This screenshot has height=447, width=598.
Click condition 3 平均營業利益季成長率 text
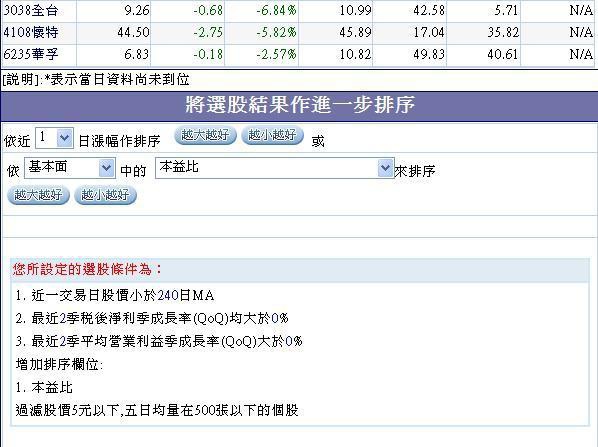[x=159, y=341]
